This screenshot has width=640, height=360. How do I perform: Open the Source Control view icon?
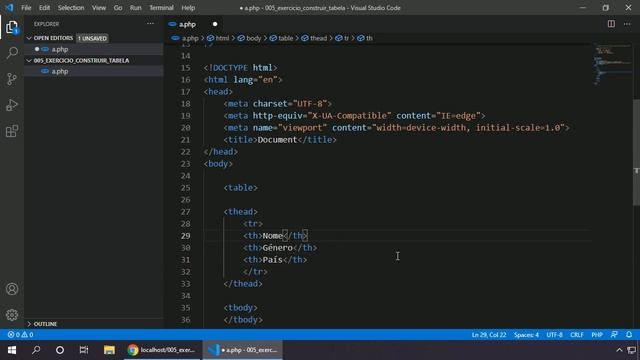[12, 79]
